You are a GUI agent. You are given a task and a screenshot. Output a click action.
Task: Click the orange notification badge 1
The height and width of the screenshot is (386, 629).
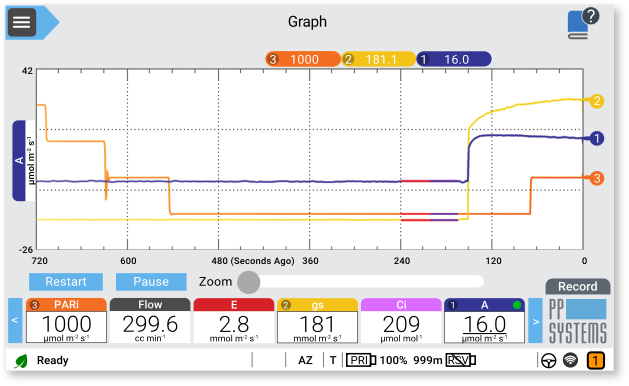(596, 360)
